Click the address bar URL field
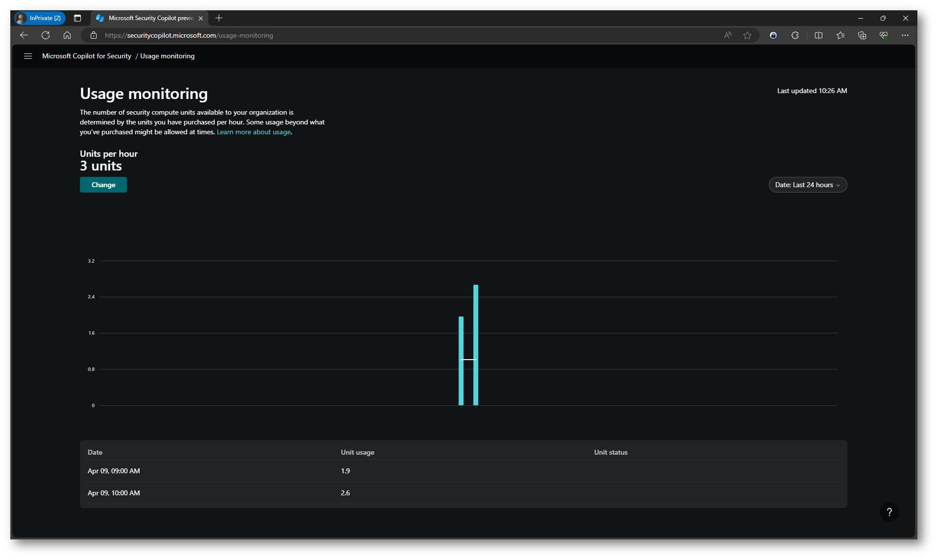The image size is (938, 560). coord(392,35)
